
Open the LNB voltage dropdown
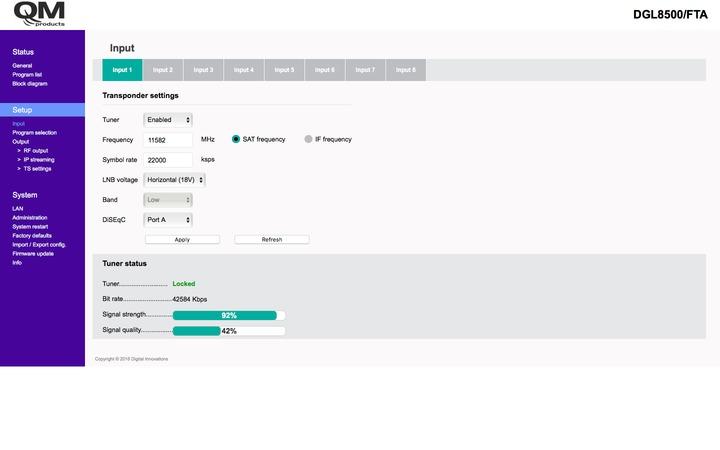click(175, 179)
